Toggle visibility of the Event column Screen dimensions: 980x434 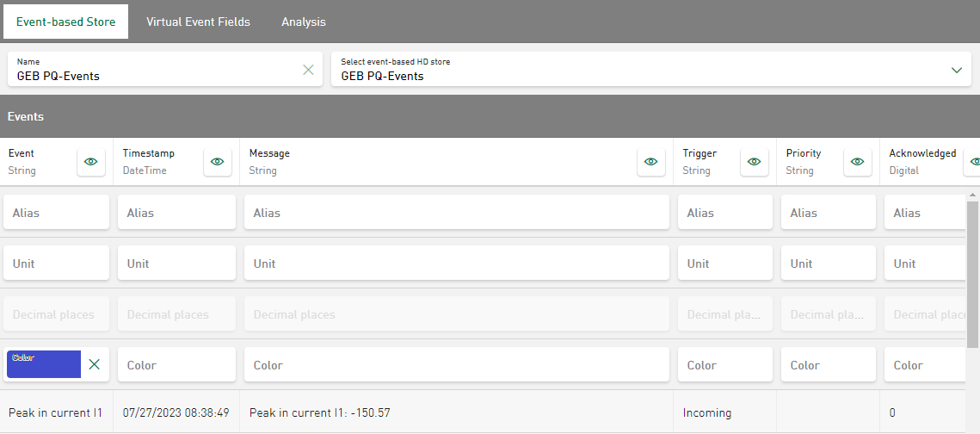91,161
